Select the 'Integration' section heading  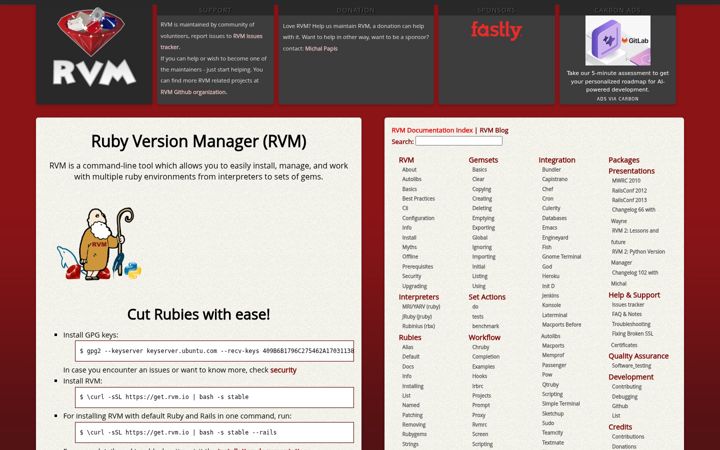(x=557, y=160)
